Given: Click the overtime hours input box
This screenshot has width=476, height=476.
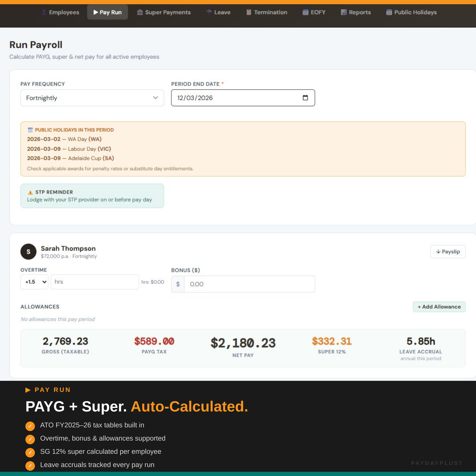Looking at the screenshot, I should [95, 282].
